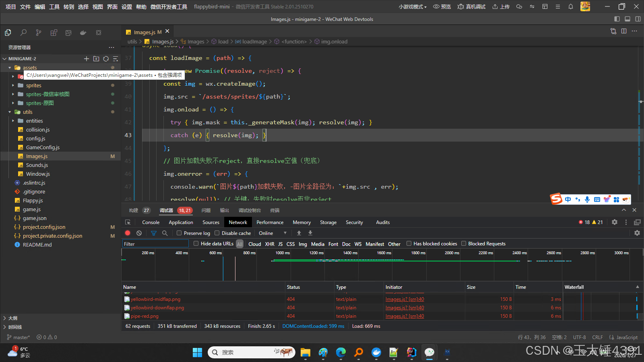This screenshot has height=362, width=644.
Task: Toggle the network filter funnel icon
Action: (x=153, y=233)
